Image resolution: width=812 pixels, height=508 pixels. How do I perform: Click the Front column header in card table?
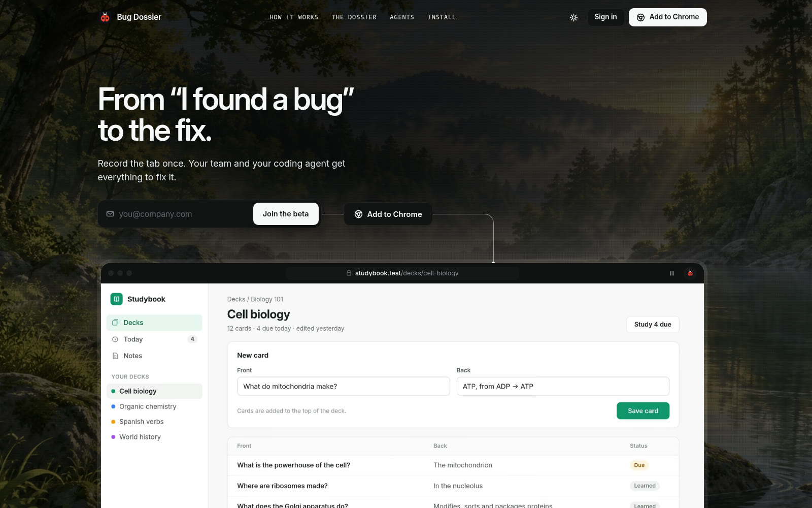pos(244,446)
